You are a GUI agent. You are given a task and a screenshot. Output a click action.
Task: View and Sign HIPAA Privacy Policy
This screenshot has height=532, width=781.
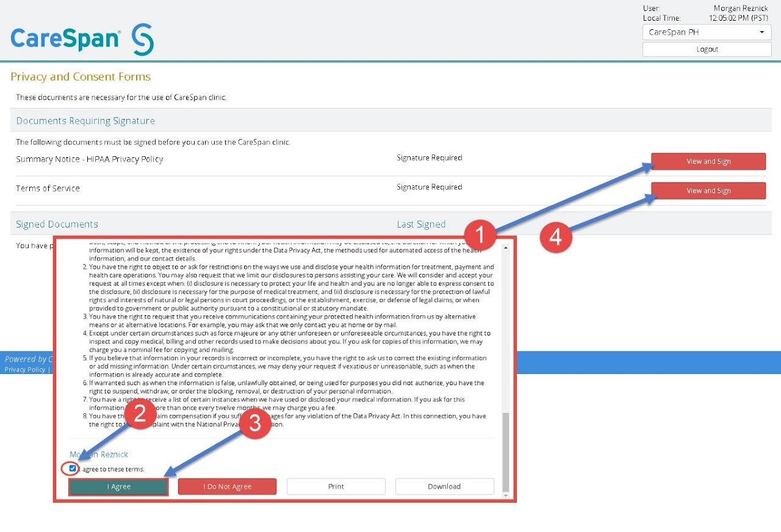pos(708,162)
